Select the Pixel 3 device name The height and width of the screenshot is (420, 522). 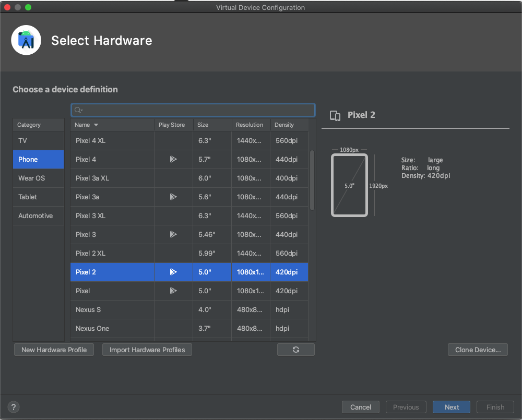(86, 235)
